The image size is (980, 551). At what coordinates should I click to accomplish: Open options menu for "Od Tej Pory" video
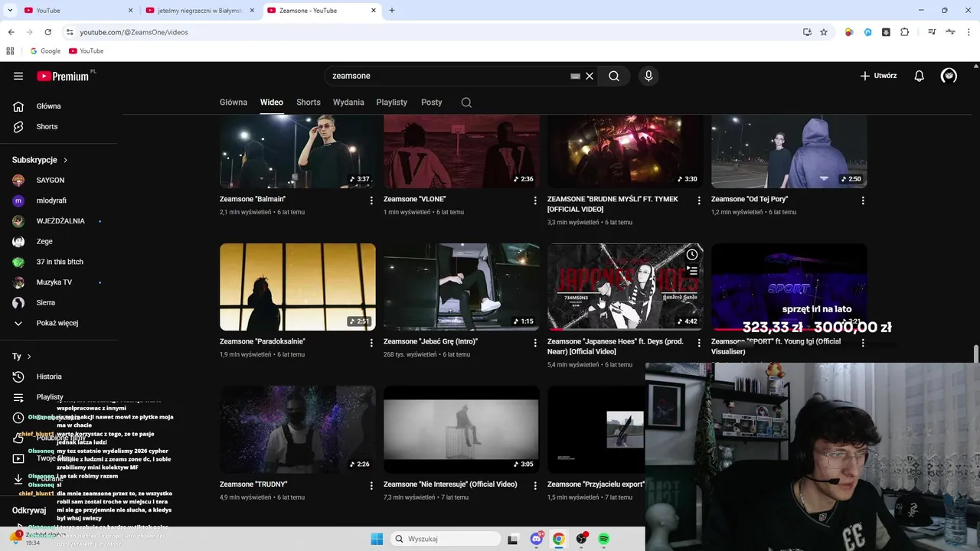863,201
